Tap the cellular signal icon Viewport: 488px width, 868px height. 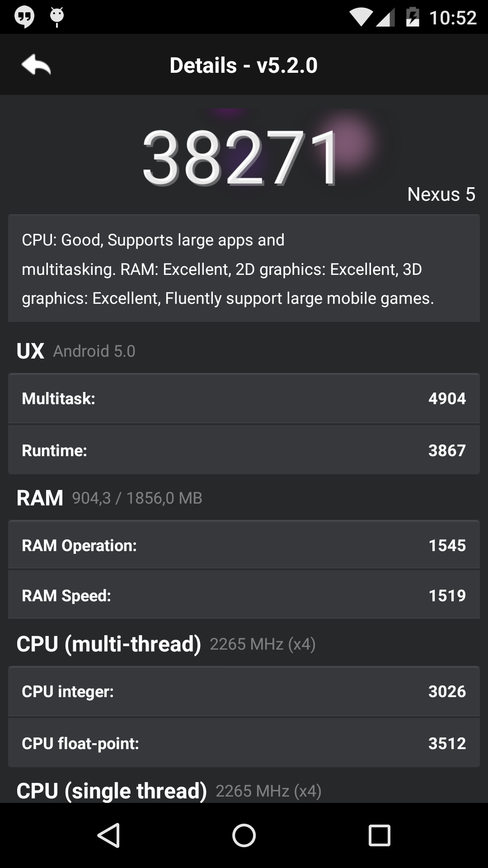pos(385,18)
